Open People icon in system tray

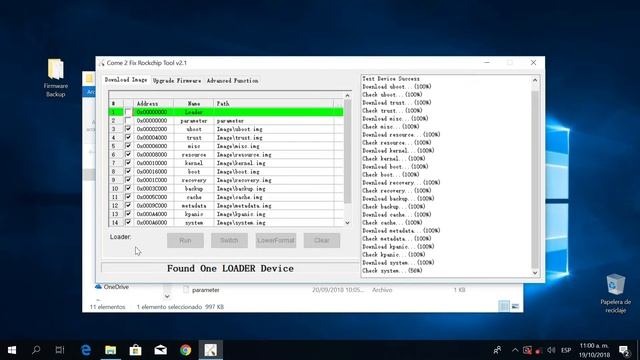click(497, 350)
